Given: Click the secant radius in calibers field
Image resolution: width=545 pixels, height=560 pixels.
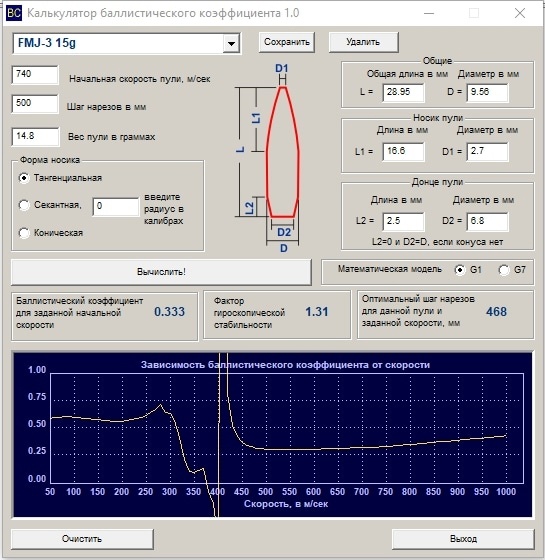Looking at the screenshot, I should click(x=116, y=206).
